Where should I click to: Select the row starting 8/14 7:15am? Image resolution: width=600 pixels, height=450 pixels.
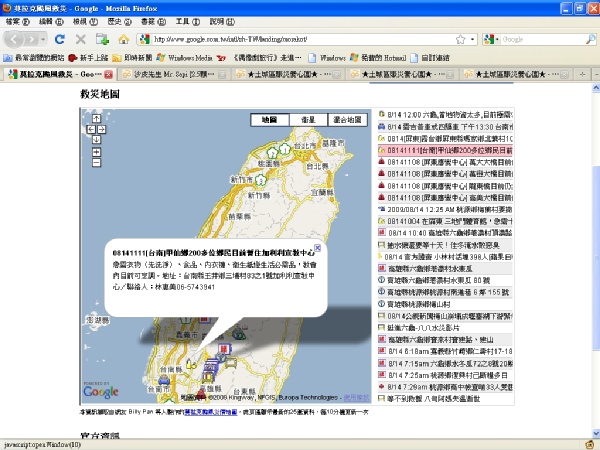[445, 363]
